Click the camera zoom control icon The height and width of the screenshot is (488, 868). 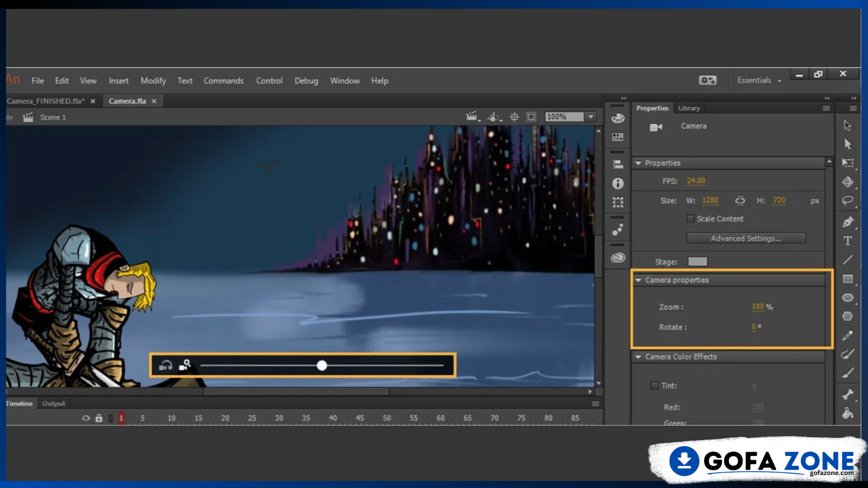[x=185, y=365]
